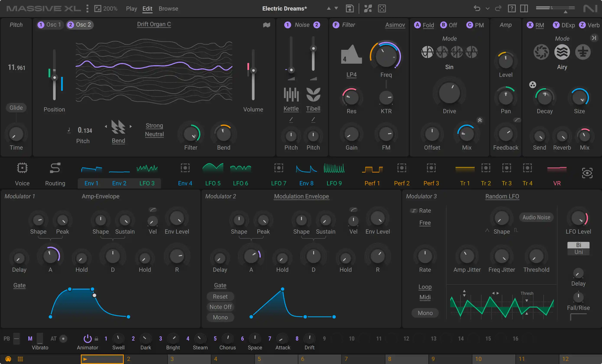The height and width of the screenshot is (364, 602).
Task: Toggle the Glide button
Action: [x=16, y=107]
